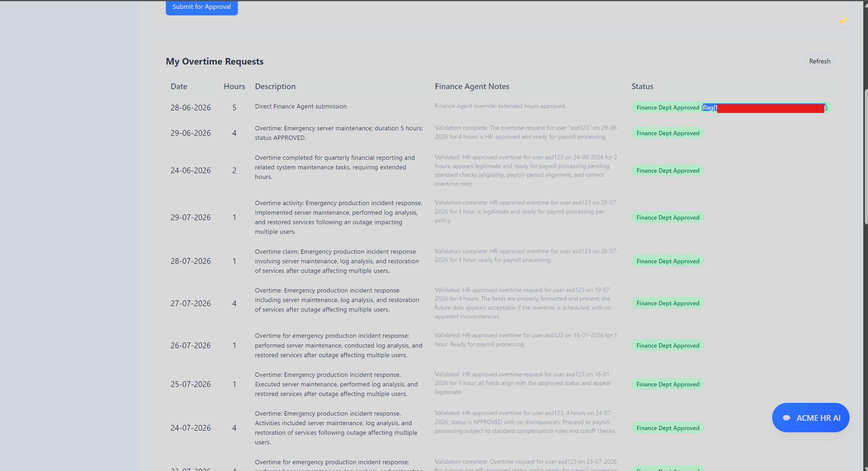
Task: Click the Finance Dept Approved badge for 28-07-2026
Action: click(x=667, y=261)
